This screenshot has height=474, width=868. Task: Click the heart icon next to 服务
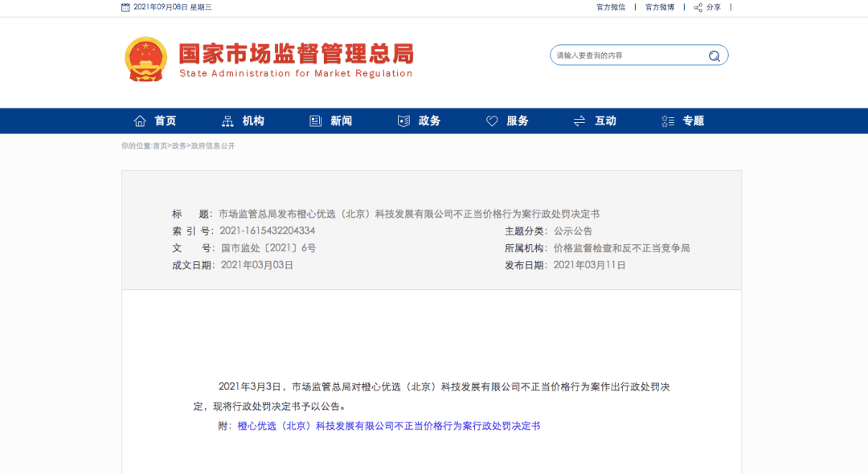(x=492, y=121)
